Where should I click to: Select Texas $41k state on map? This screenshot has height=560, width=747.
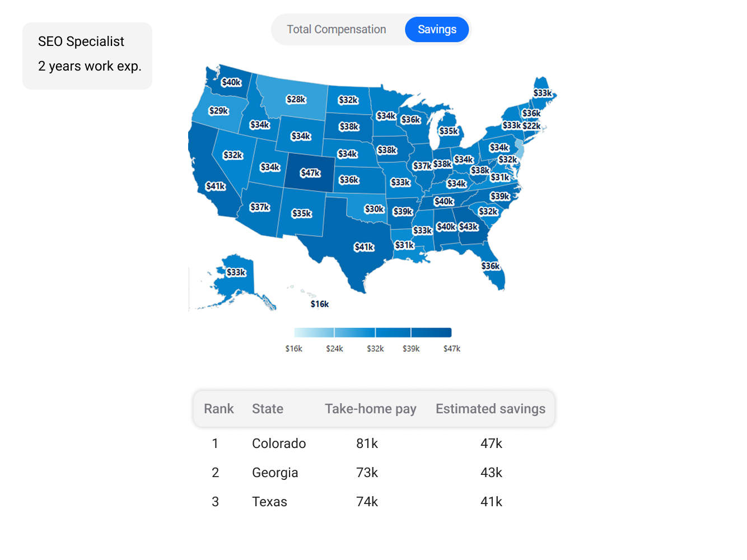[364, 247]
